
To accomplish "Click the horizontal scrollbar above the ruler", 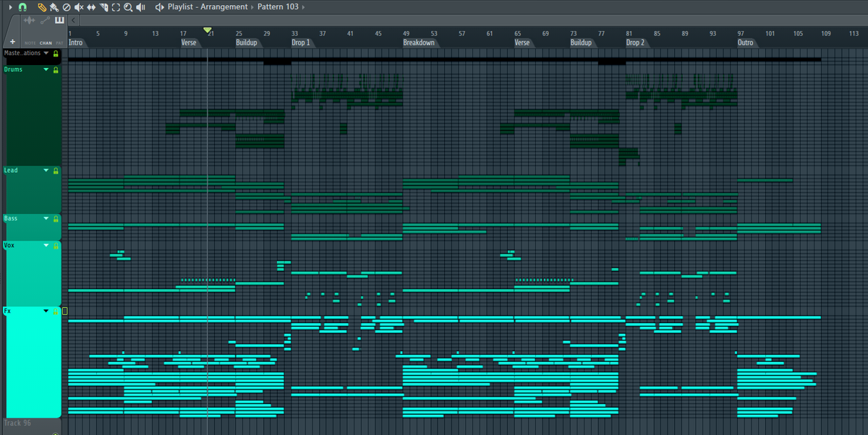I will point(473,20).
